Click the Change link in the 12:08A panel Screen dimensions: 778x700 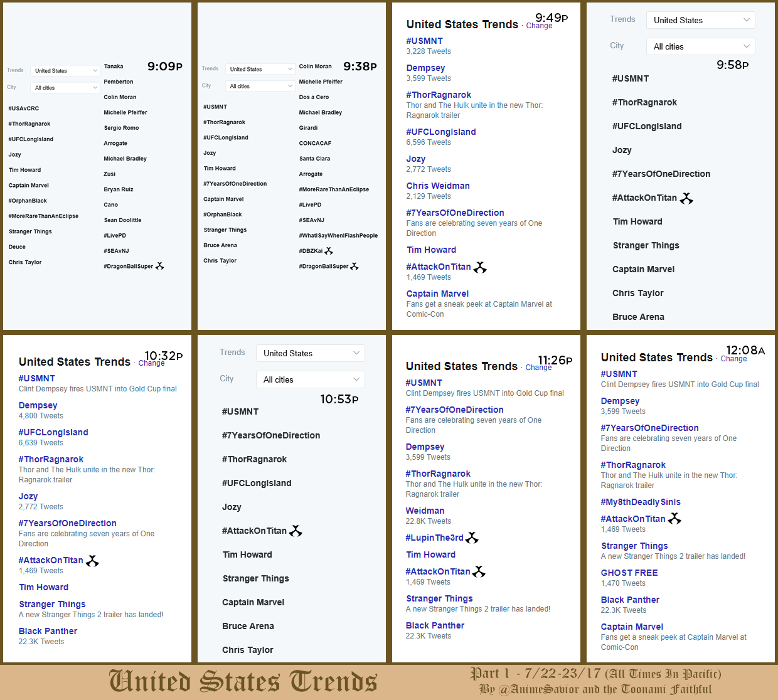click(x=733, y=359)
